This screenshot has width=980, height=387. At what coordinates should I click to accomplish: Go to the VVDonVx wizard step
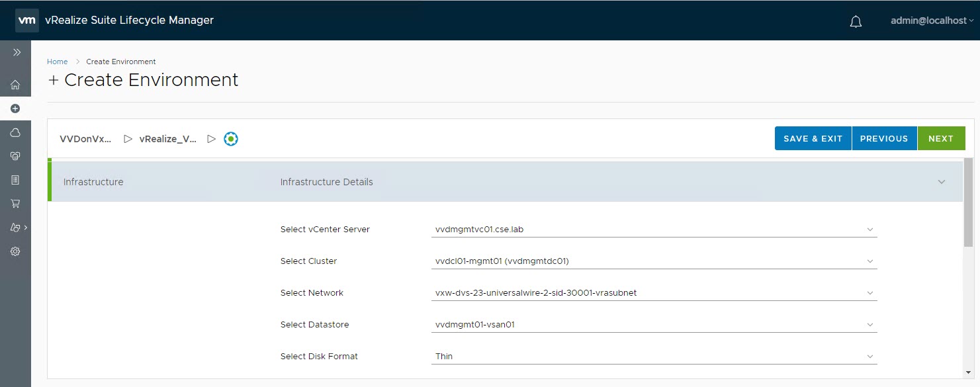(85, 139)
